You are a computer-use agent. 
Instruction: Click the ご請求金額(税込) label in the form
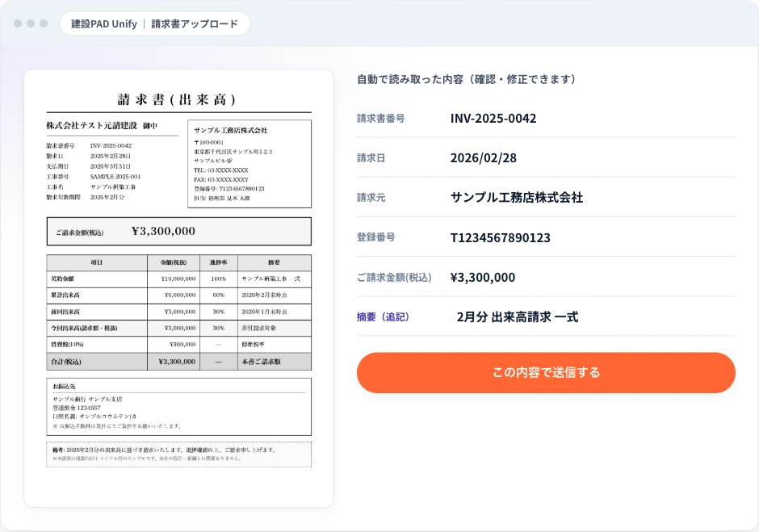(x=394, y=278)
